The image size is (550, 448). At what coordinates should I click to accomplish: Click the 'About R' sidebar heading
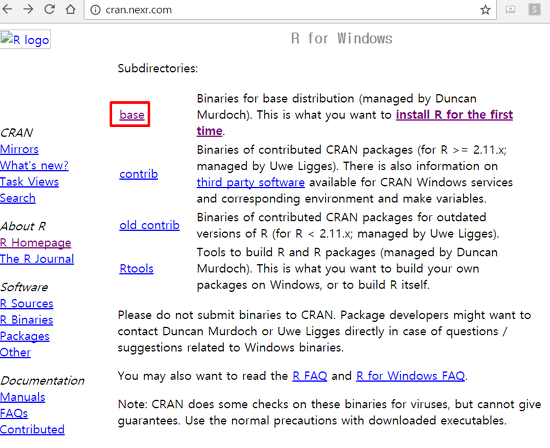pos(23,226)
